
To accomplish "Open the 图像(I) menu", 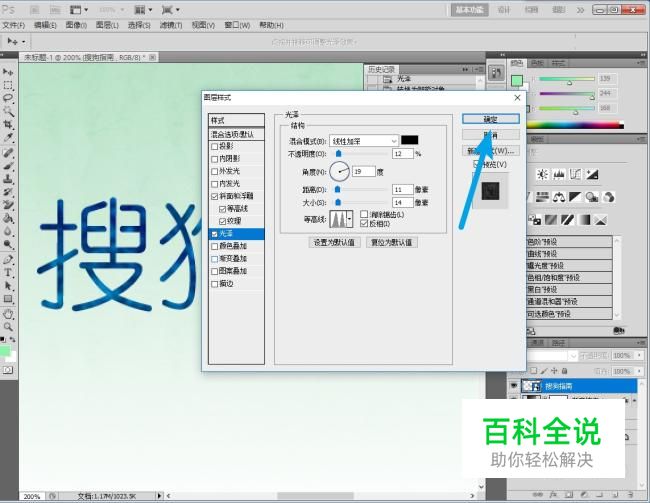I will [76, 25].
